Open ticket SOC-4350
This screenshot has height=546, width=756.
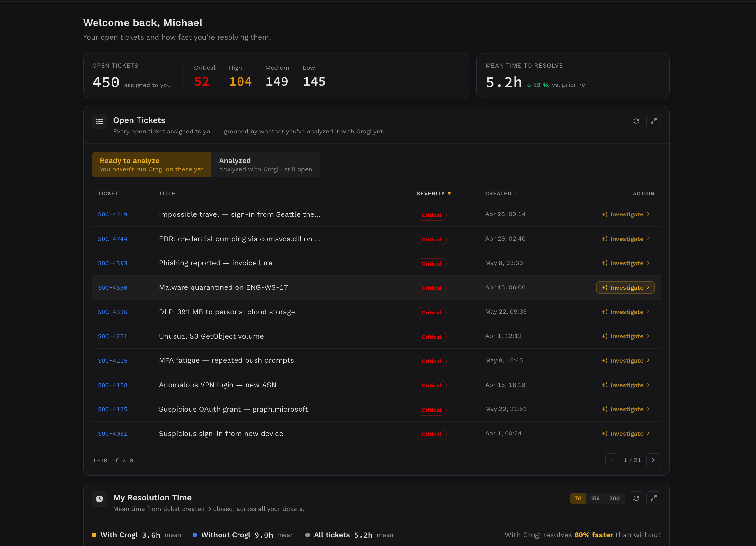click(113, 287)
